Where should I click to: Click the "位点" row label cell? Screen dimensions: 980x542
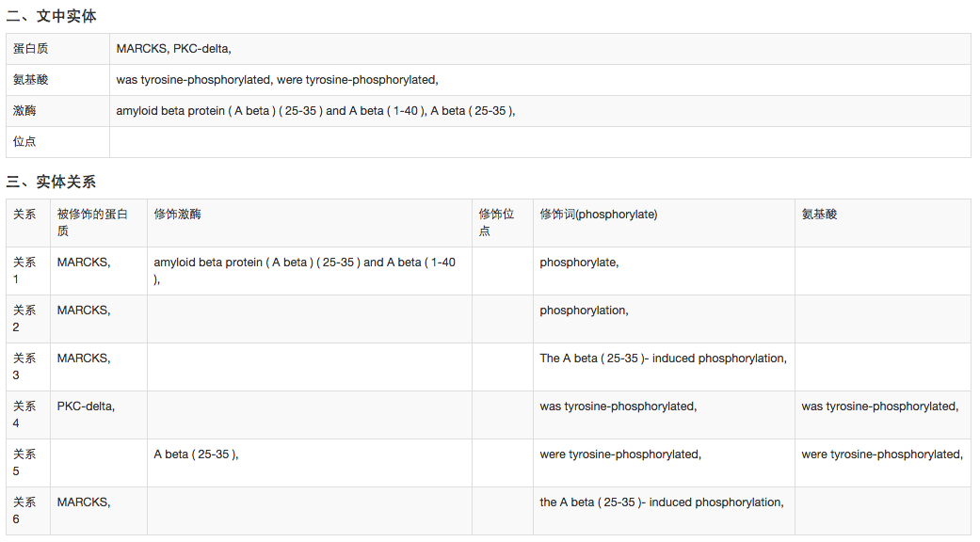25,142
